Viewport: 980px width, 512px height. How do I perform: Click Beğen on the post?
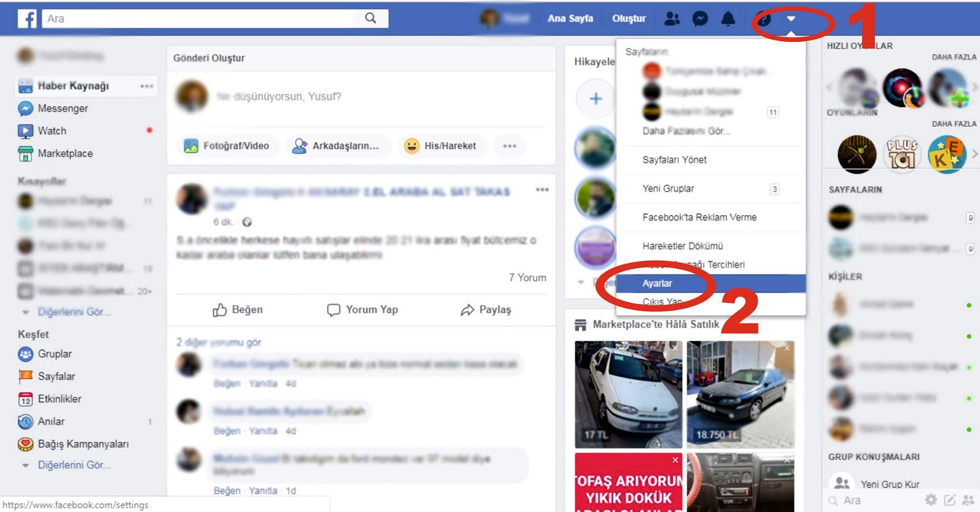tap(238, 310)
